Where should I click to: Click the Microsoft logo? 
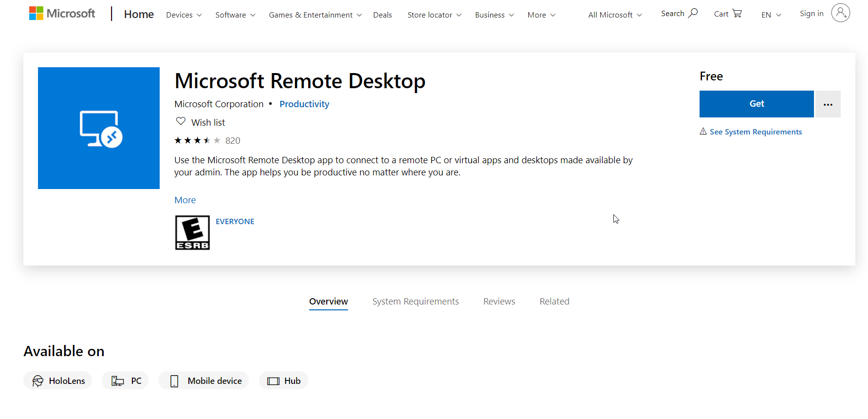(x=62, y=14)
